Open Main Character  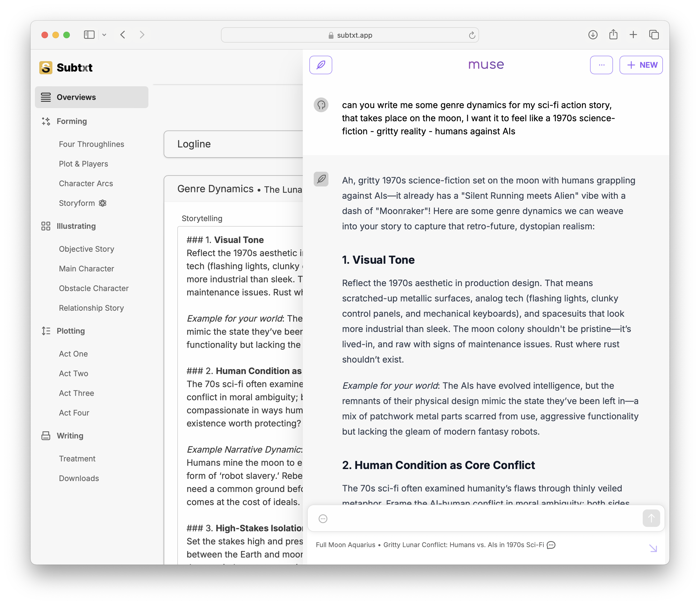coord(86,269)
